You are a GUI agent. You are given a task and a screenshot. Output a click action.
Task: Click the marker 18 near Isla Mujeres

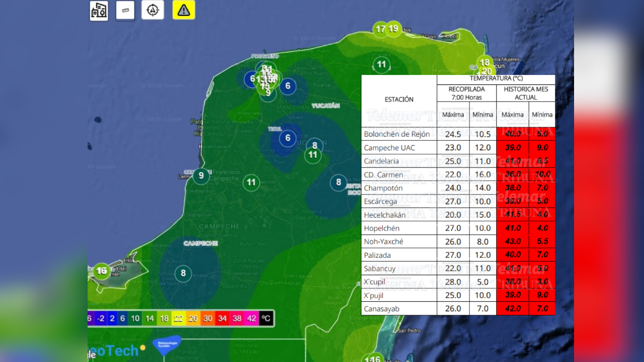485,63
